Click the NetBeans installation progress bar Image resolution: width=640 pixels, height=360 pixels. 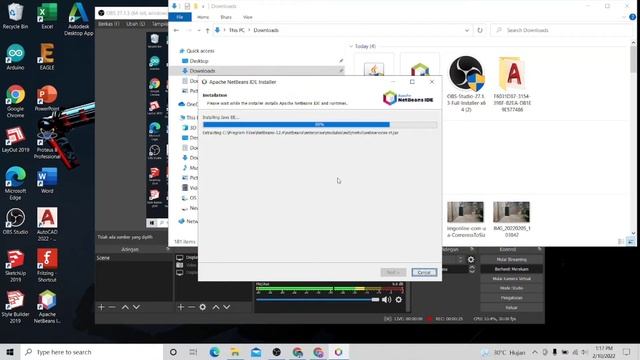coord(320,124)
